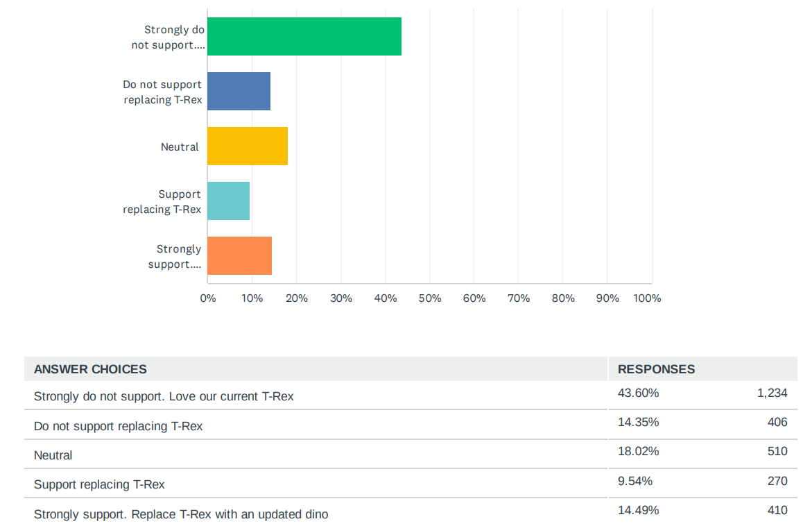This screenshot has width=812, height=526.
Task: Click the Strongly do not support chart label
Action: click(169, 37)
